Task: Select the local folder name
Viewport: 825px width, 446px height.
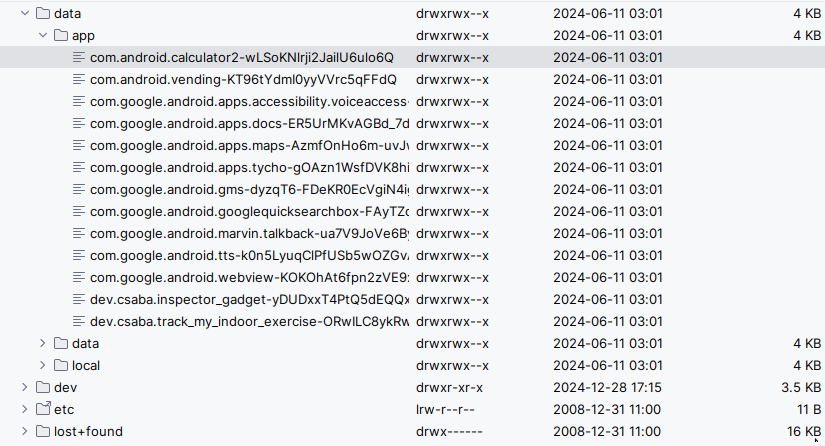Action: (x=86, y=366)
